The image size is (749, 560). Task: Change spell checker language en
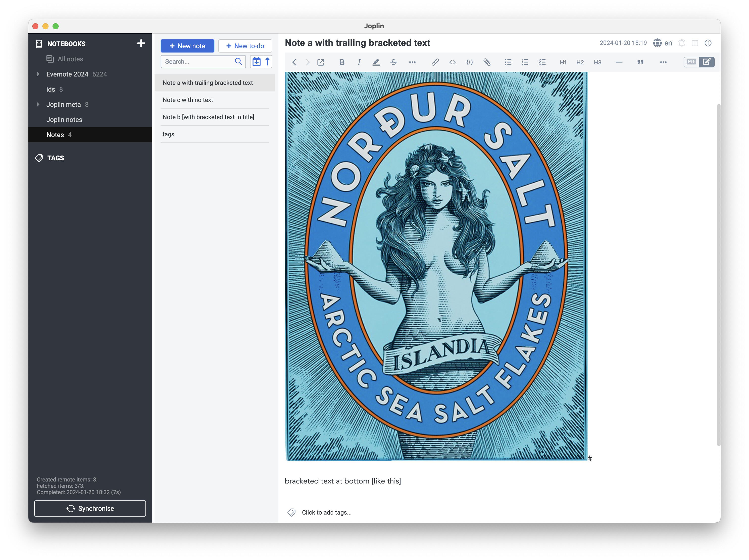click(x=663, y=43)
